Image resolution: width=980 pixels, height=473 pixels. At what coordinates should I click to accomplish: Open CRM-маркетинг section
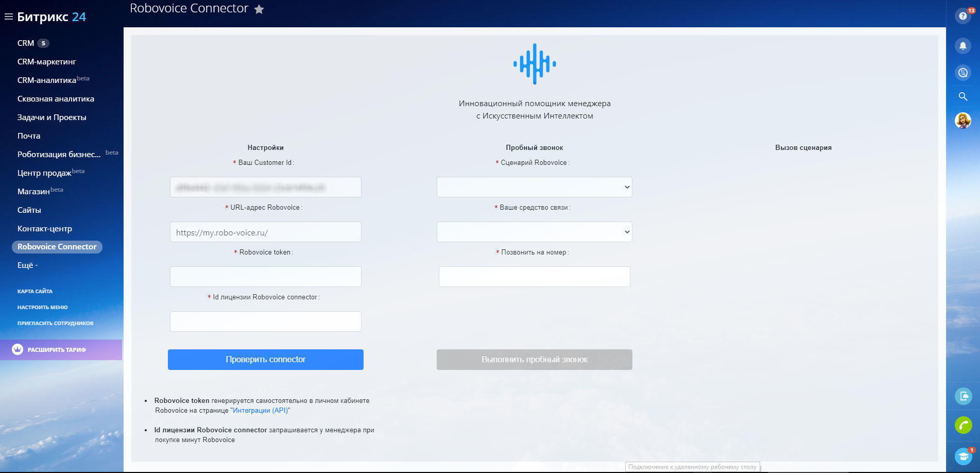(x=47, y=62)
